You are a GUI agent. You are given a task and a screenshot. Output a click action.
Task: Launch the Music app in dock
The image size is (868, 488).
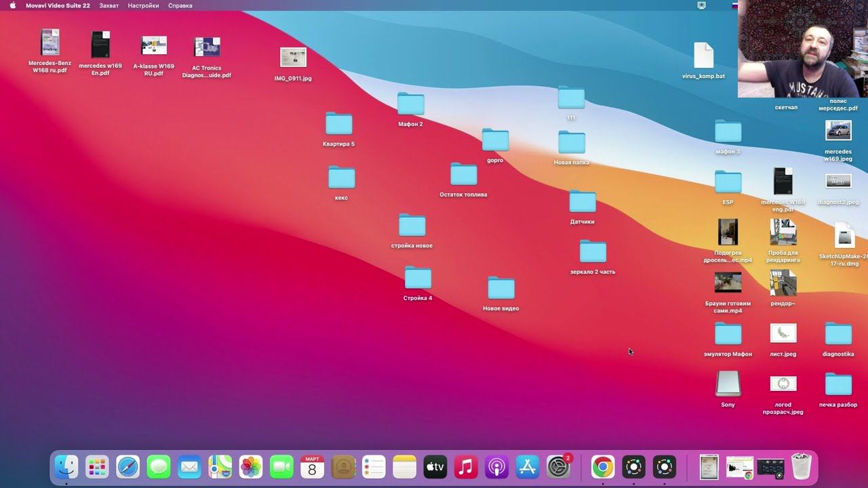coord(466,467)
